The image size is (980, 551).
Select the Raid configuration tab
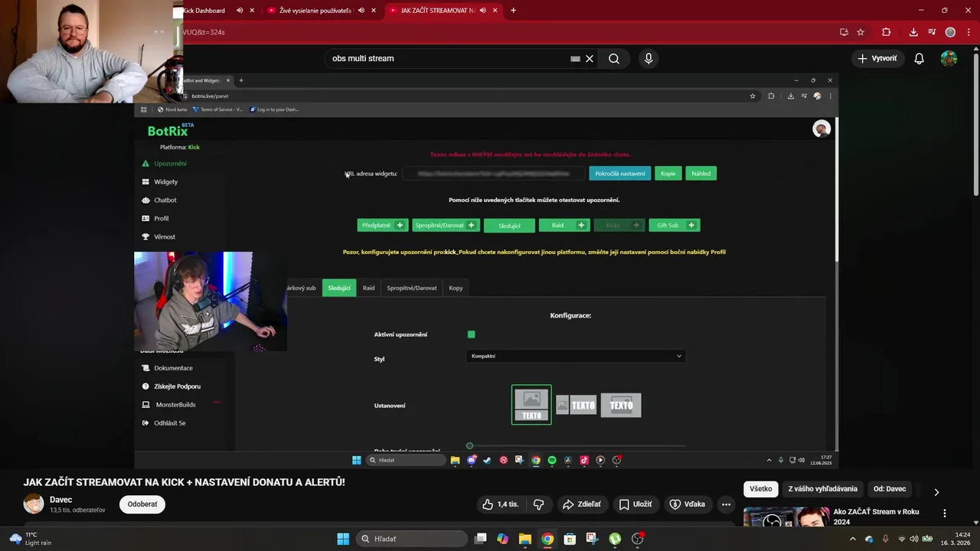(x=368, y=288)
